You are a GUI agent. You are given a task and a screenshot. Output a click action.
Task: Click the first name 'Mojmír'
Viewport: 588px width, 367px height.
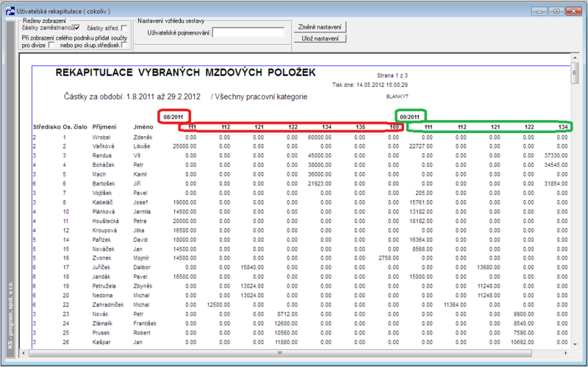(141, 258)
